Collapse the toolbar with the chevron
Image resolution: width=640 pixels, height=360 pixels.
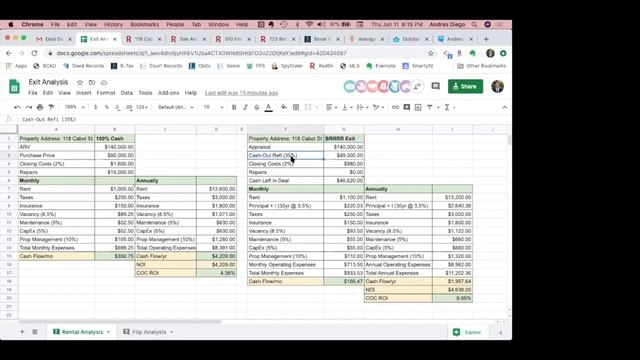pyautogui.click(x=504, y=107)
